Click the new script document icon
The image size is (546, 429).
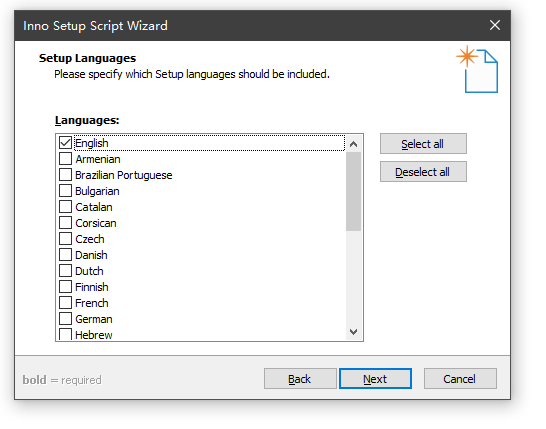pos(477,69)
